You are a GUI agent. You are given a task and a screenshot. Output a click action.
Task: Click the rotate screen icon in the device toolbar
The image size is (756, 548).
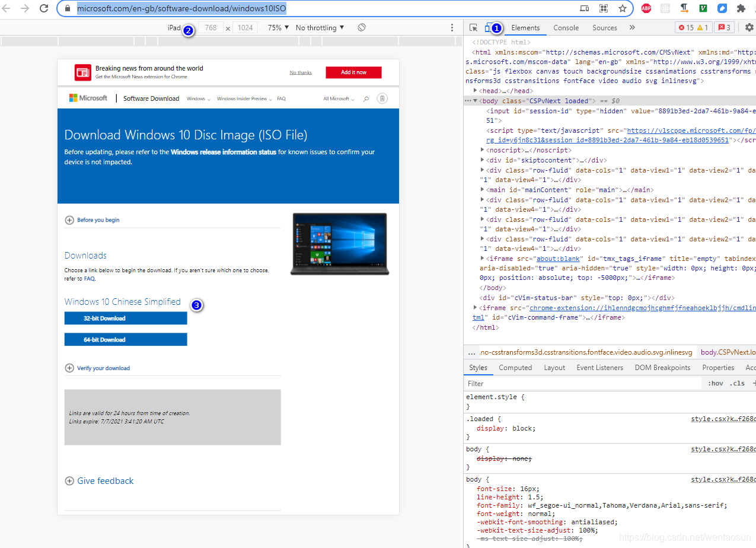[362, 27]
